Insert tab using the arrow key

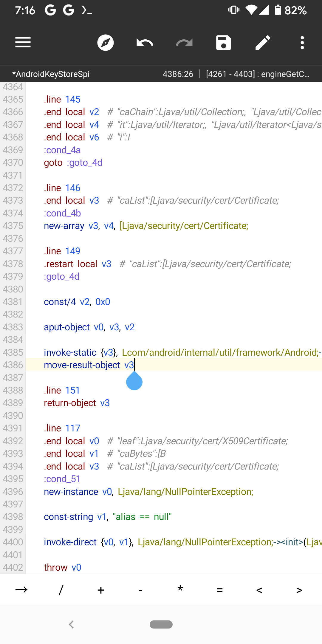point(21,590)
